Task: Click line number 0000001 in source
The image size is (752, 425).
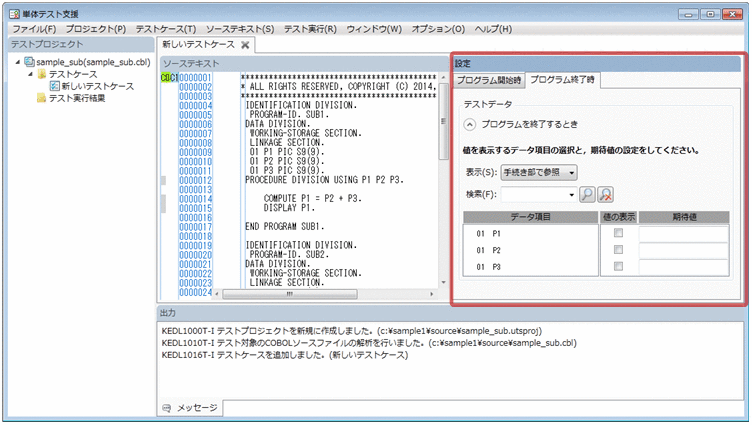Action: [x=195, y=78]
